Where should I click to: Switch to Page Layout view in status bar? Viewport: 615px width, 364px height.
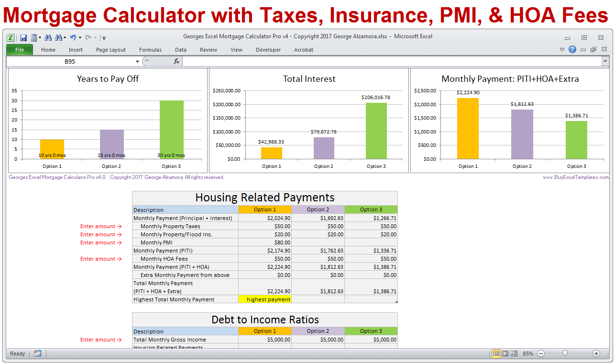click(505, 353)
